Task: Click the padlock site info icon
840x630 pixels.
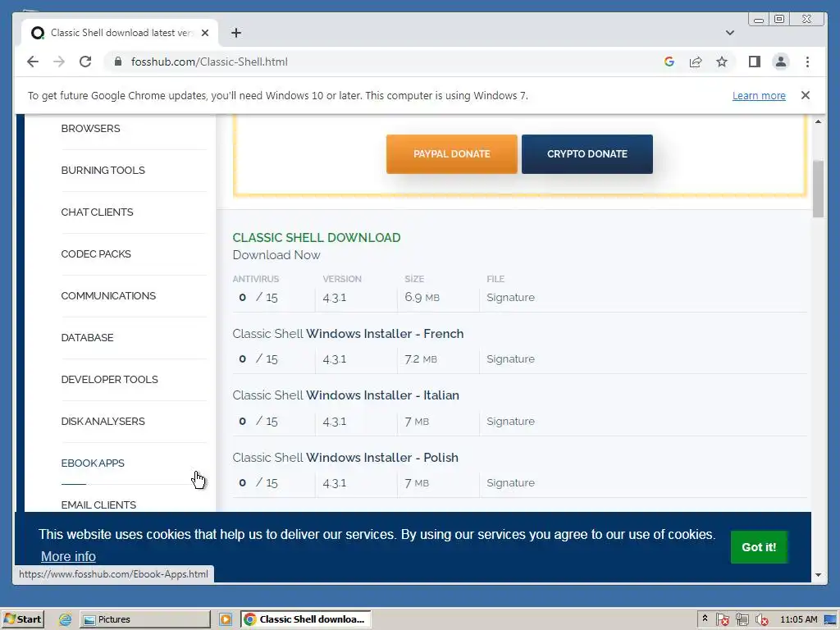Action: tap(118, 62)
